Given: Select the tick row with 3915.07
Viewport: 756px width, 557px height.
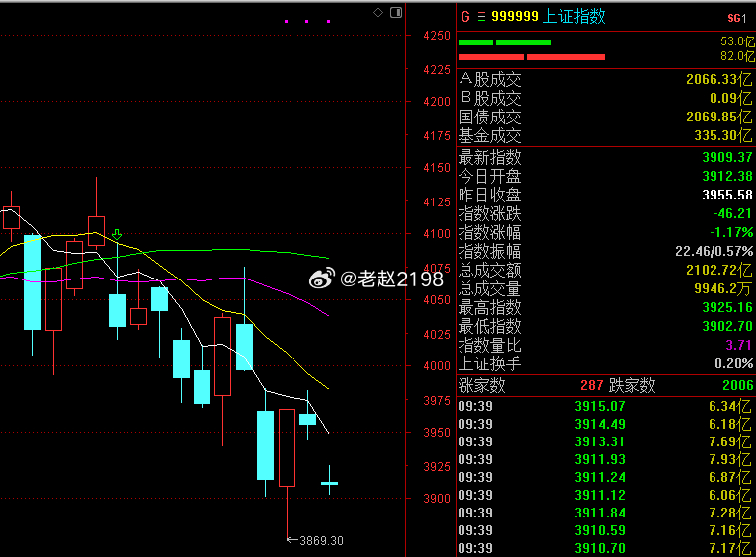Looking at the screenshot, I should pos(606,406).
